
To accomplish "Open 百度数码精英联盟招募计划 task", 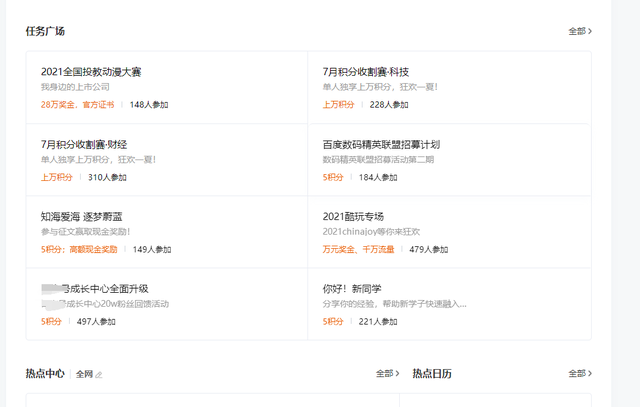I will (x=381, y=144).
